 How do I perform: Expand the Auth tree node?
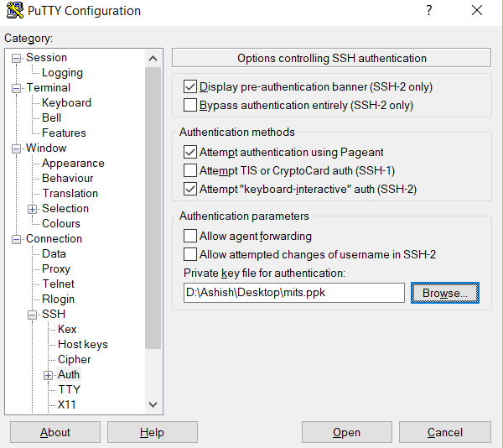point(48,375)
